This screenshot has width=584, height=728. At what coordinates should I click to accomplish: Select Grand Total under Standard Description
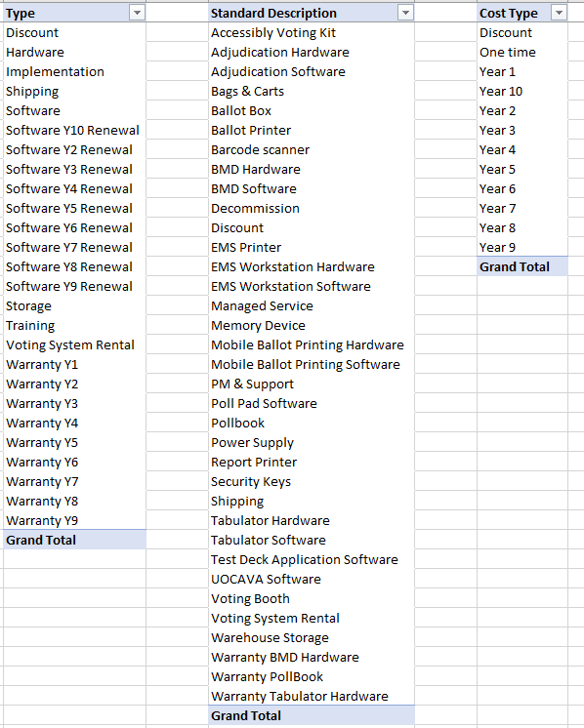(312, 715)
